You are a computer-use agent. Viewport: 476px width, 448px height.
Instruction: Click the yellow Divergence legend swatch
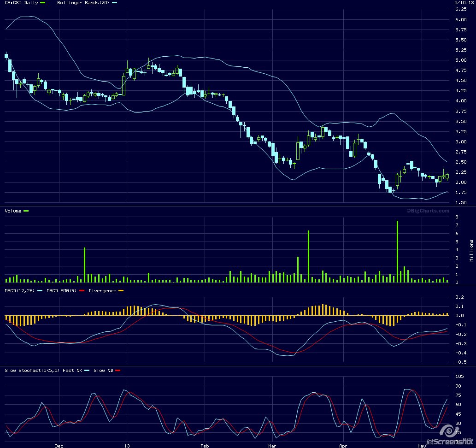click(121, 291)
